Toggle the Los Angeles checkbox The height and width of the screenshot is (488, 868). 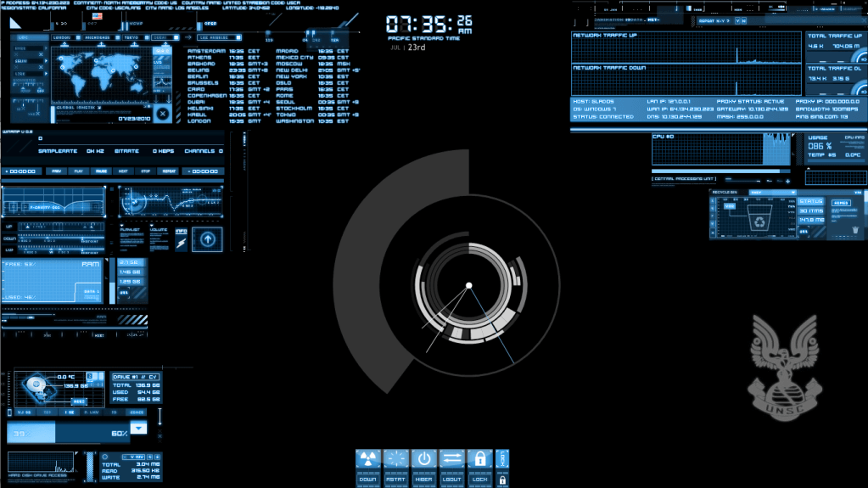click(238, 37)
